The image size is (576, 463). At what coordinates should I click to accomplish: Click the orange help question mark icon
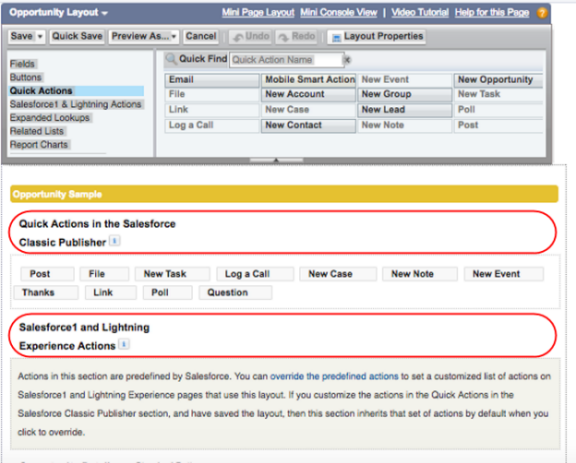[x=542, y=13]
